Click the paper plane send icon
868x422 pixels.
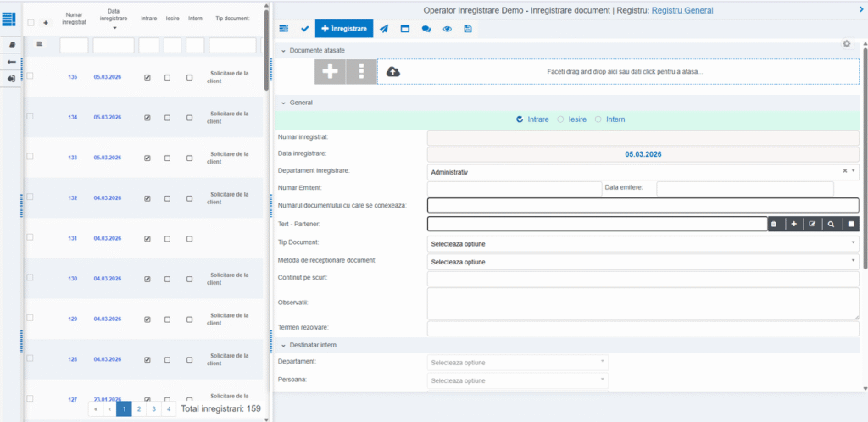[384, 29]
